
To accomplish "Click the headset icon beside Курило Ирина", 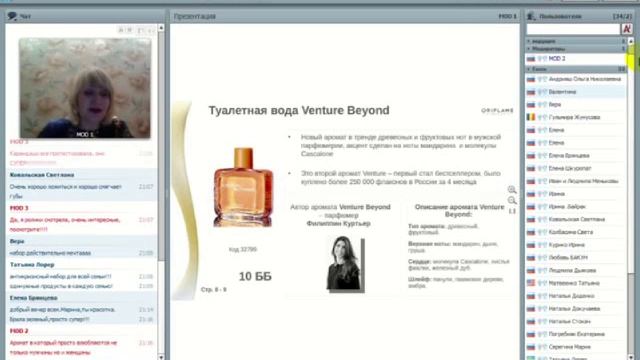I will [542, 245].
